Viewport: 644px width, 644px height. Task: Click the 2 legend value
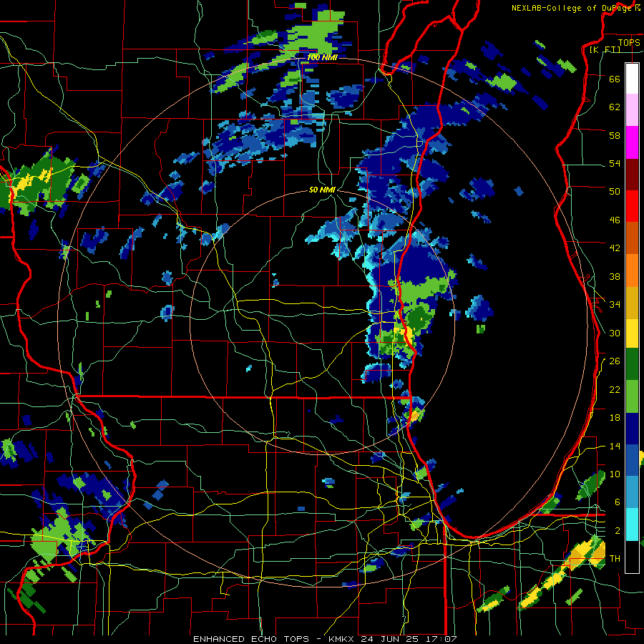pos(618,531)
